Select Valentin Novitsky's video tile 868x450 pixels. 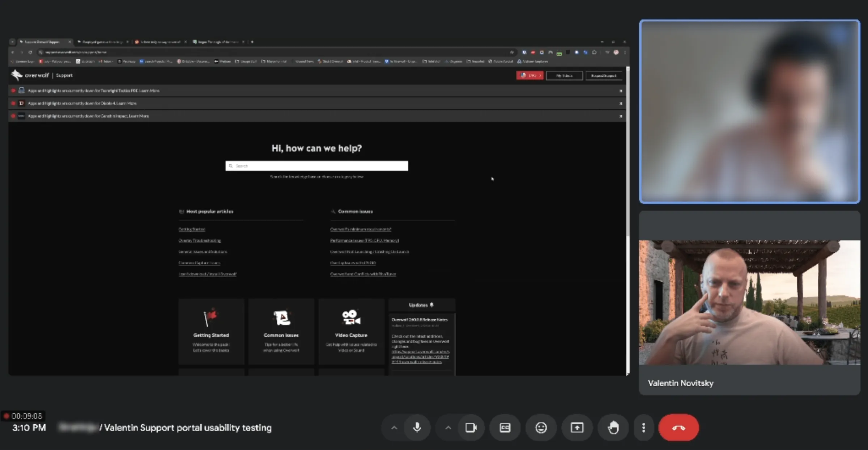[749, 303]
